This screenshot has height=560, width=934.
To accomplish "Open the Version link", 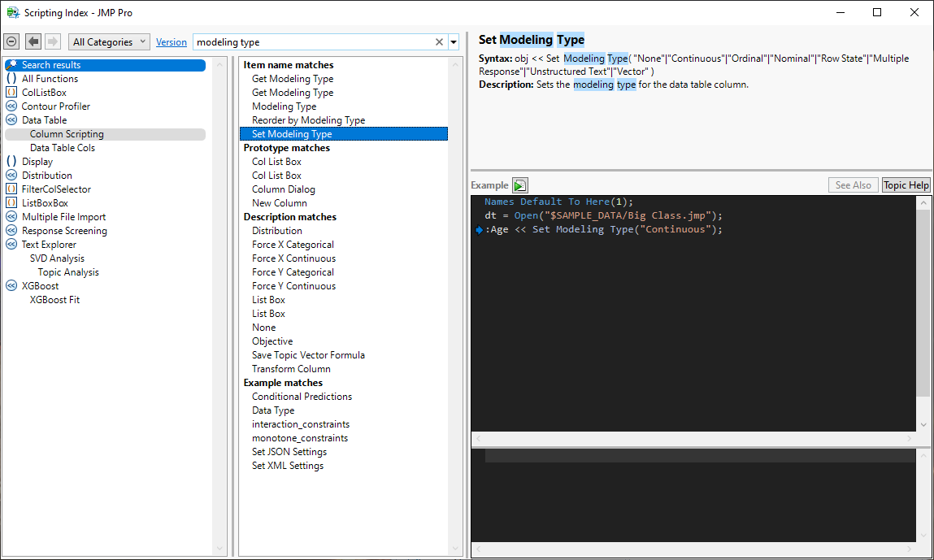I will point(171,42).
